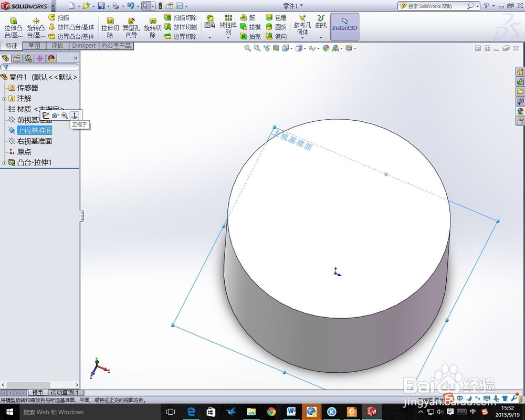Click the 拉伸凸台/基体 extrude boss tool
Screen dimensions: 525x420
[x=14, y=27]
